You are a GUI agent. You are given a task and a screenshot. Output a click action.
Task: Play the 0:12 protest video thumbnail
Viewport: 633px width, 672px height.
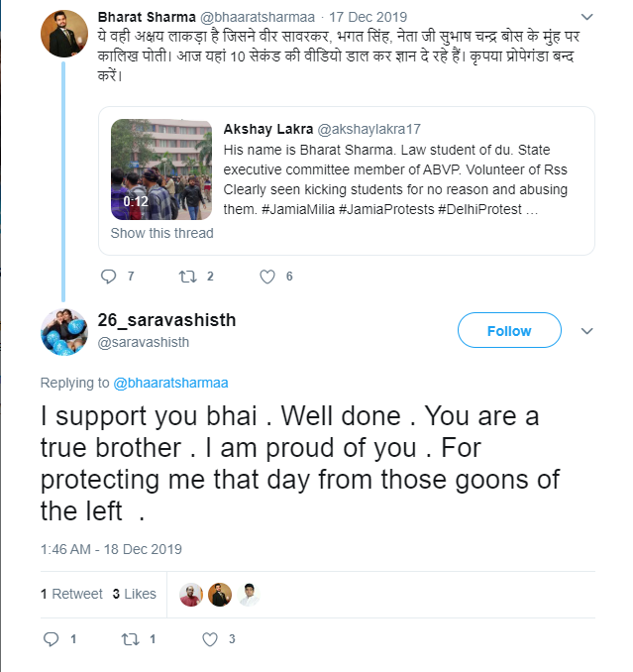pyautogui.click(x=161, y=169)
